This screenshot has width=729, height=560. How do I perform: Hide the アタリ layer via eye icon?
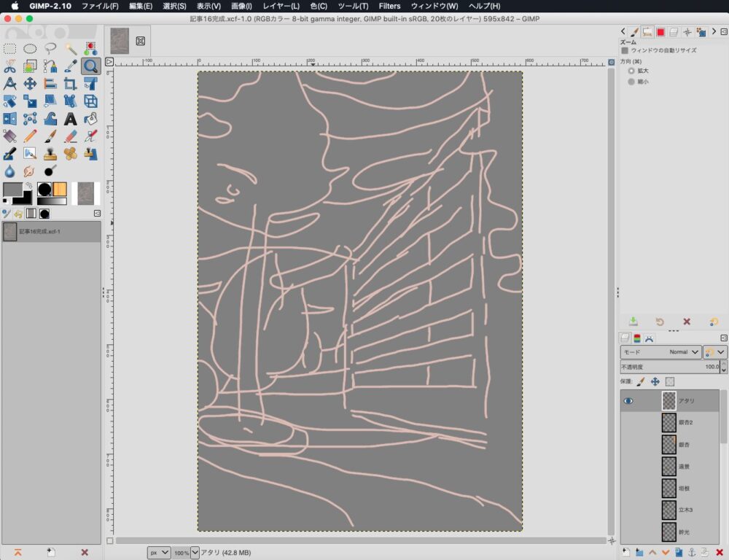(628, 400)
